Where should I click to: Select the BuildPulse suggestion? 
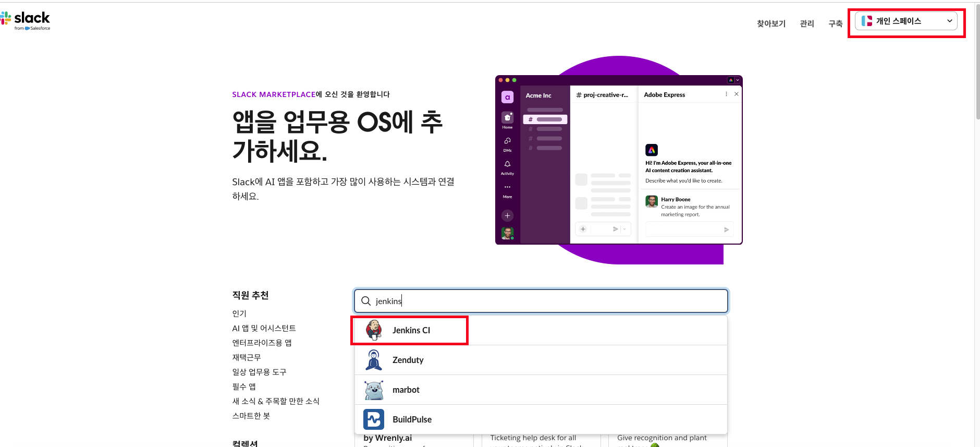(541, 419)
